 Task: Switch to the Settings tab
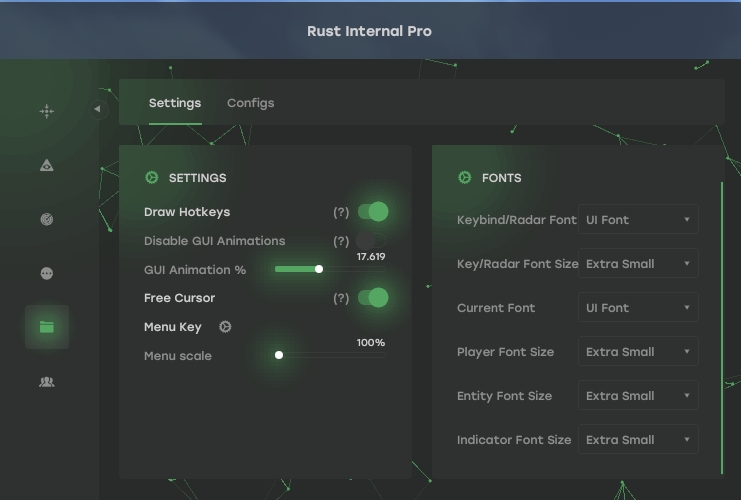tap(175, 103)
